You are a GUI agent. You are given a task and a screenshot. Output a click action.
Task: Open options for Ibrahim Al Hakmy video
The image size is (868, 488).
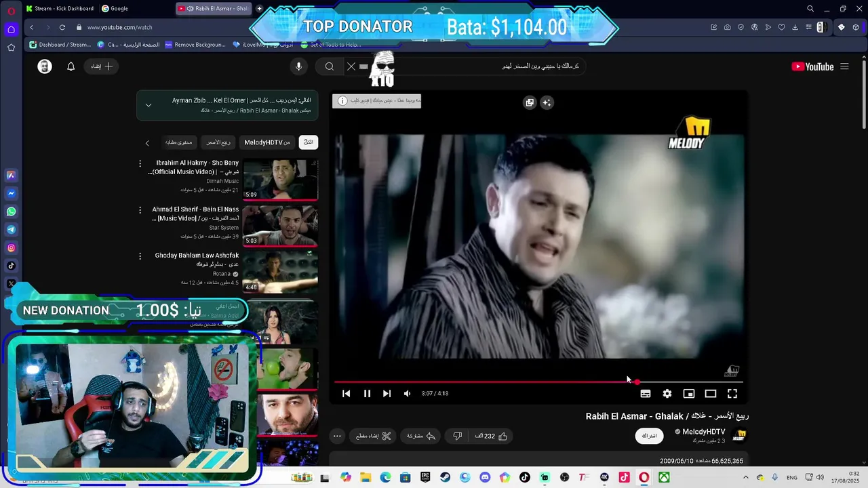[x=140, y=163]
